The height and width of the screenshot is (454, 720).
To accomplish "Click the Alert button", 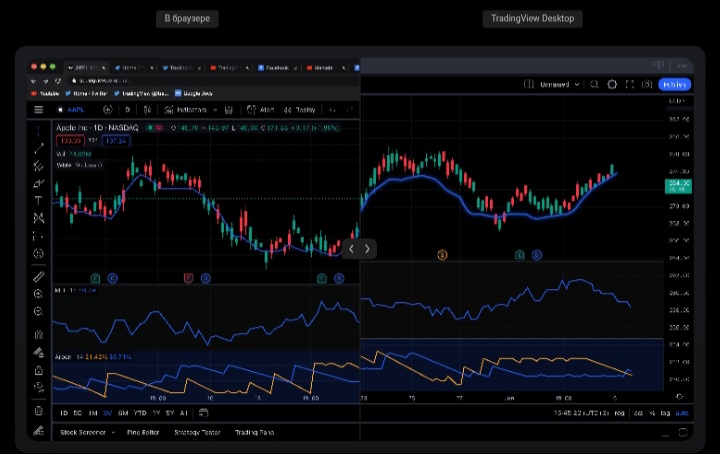I will tap(260, 110).
